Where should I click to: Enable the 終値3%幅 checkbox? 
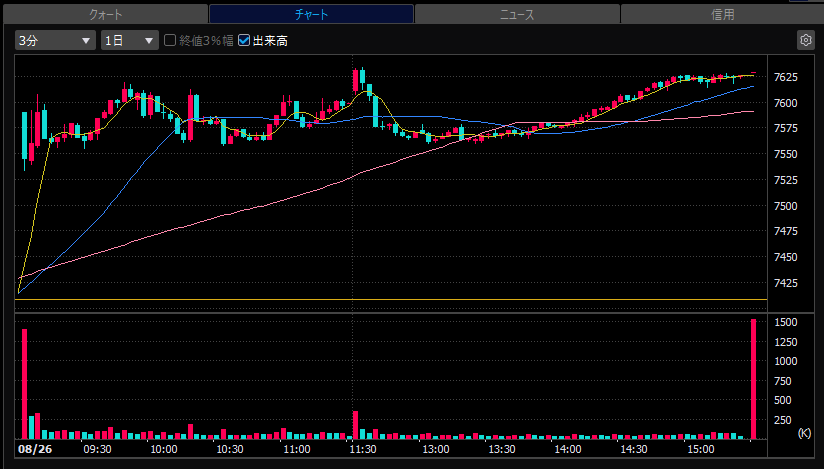pos(170,40)
